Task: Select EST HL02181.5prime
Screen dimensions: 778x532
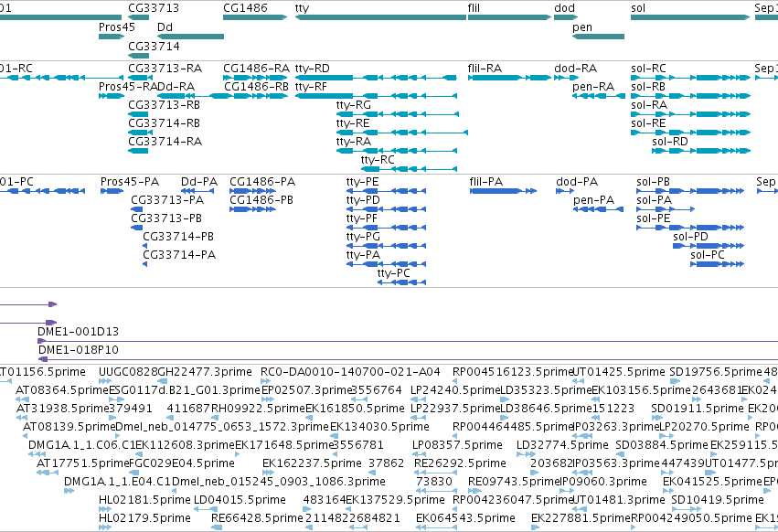Action: [x=144, y=500]
